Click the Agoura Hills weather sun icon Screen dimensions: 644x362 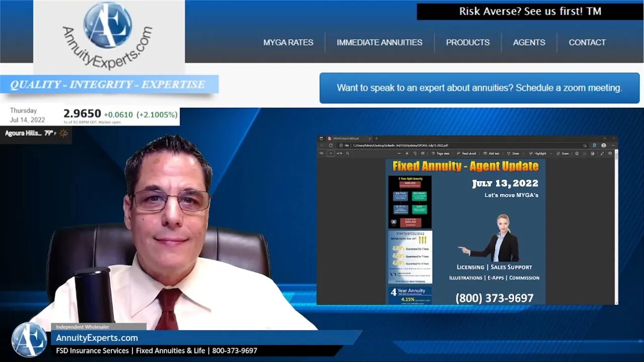pos(63,133)
